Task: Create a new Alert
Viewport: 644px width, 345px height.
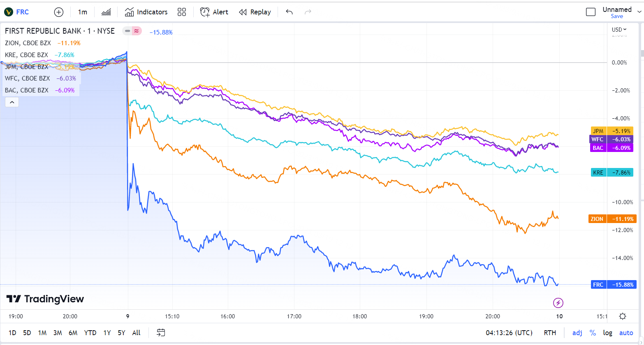Action: [214, 12]
